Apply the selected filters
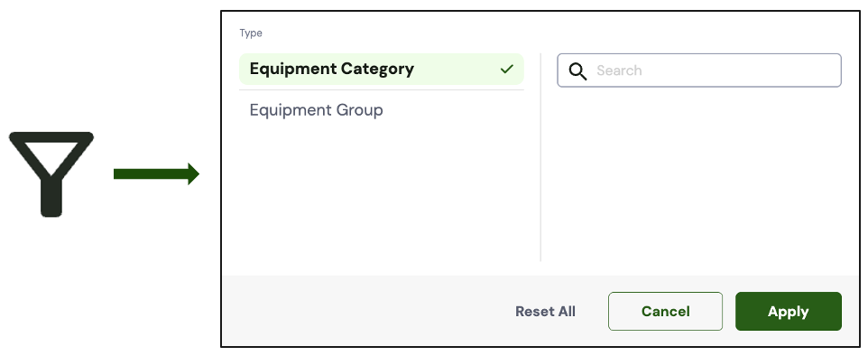Screen dimensions: 868x356 (789, 311)
